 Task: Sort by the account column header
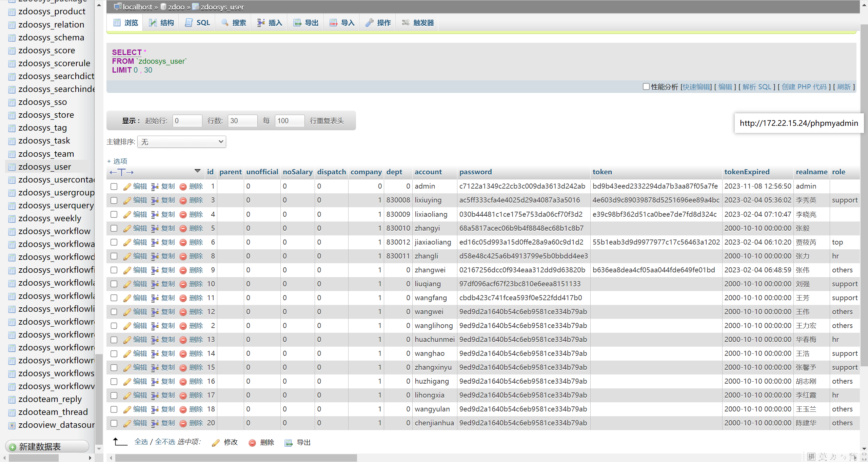(428, 172)
